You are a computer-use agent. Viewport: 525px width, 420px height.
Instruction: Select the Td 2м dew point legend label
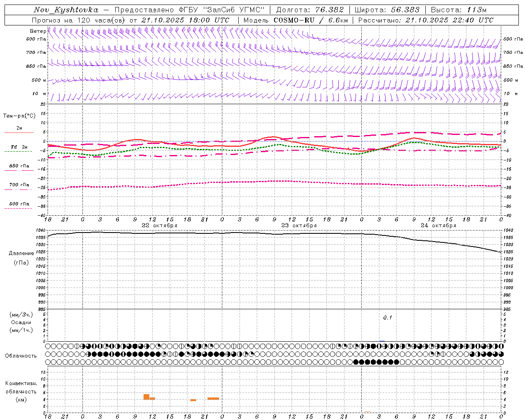click(x=19, y=147)
